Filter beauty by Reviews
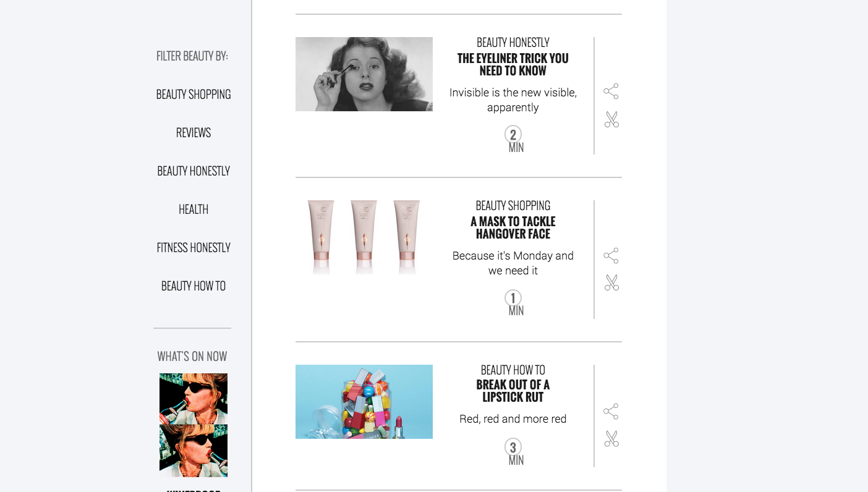The width and height of the screenshot is (868, 492). tap(194, 133)
